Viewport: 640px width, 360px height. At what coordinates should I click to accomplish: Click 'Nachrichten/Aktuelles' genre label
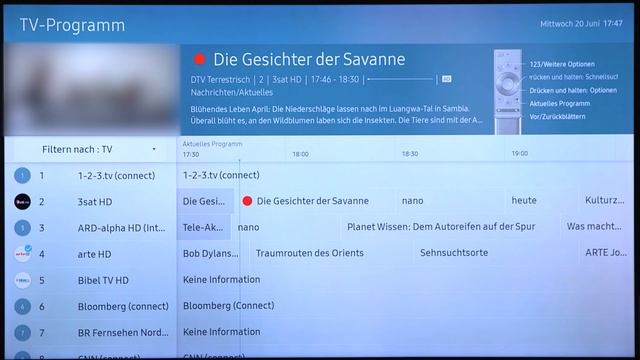[x=232, y=92]
